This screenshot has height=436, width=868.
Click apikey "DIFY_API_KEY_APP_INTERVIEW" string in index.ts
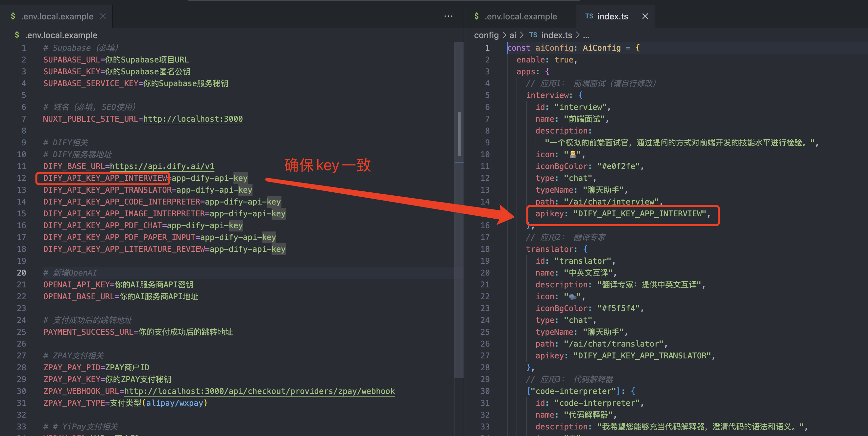click(x=639, y=213)
